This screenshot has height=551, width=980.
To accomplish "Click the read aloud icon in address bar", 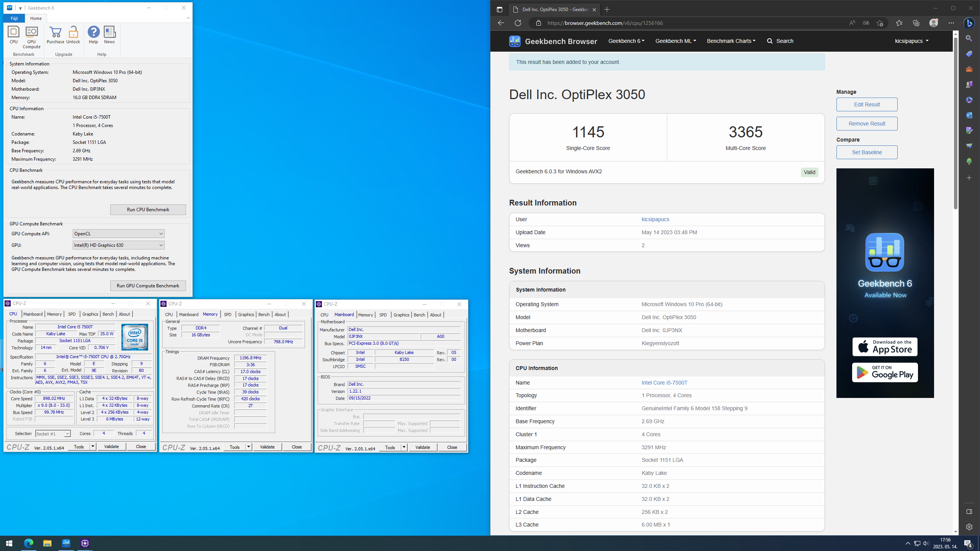I will coord(852,23).
